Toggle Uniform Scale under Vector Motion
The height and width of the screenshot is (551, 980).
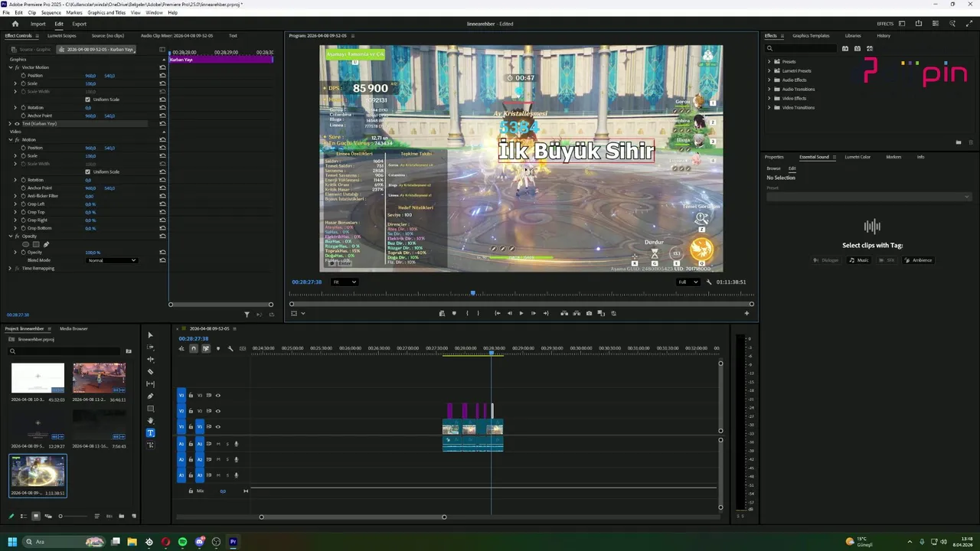87,99
